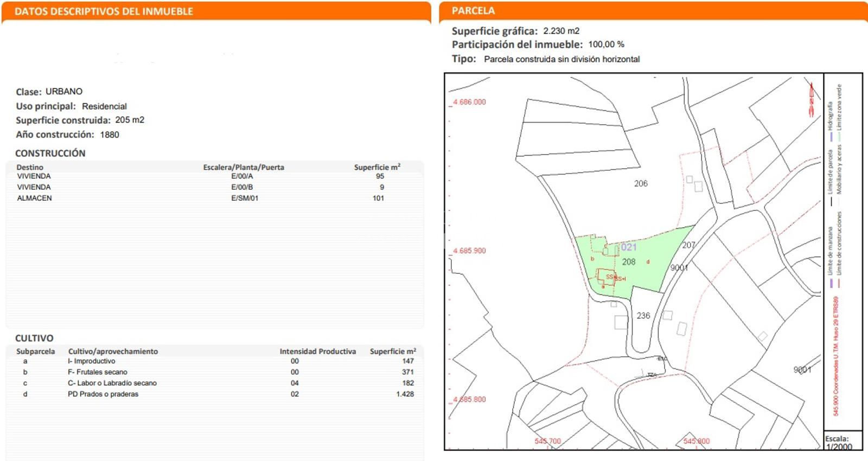Viewport: 868px width, 461px height.
Task: Click the red north arrow symbol on map
Action: pyautogui.click(x=811, y=100)
